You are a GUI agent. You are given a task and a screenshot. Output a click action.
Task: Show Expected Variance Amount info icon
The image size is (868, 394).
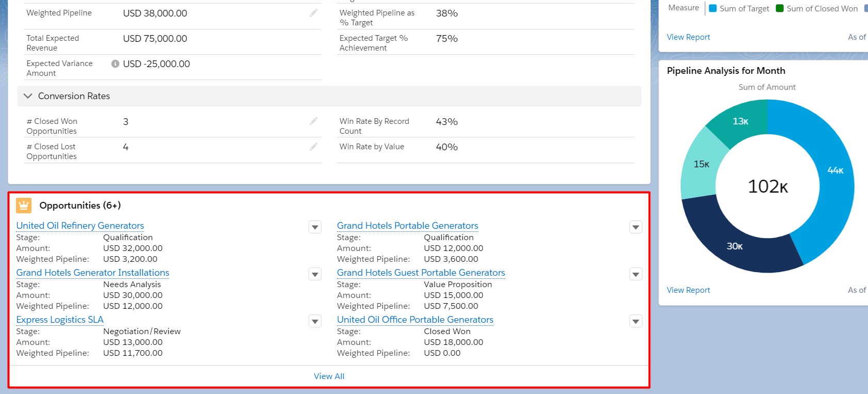coord(116,64)
